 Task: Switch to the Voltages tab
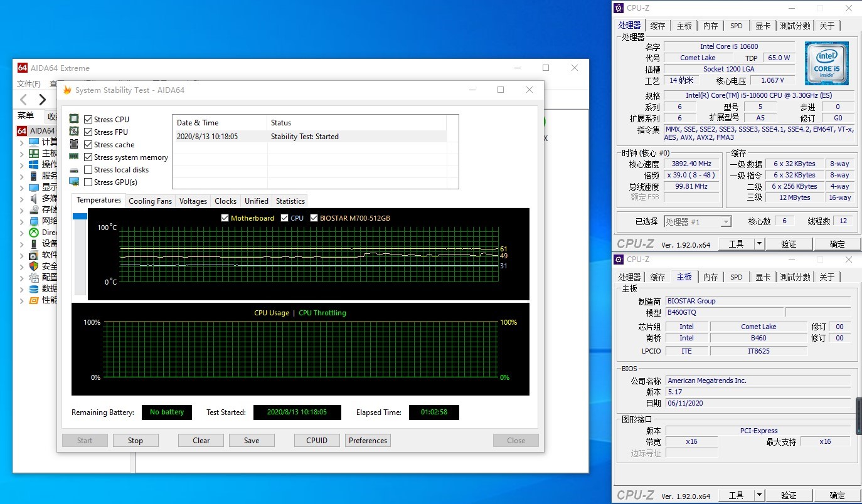(x=193, y=201)
